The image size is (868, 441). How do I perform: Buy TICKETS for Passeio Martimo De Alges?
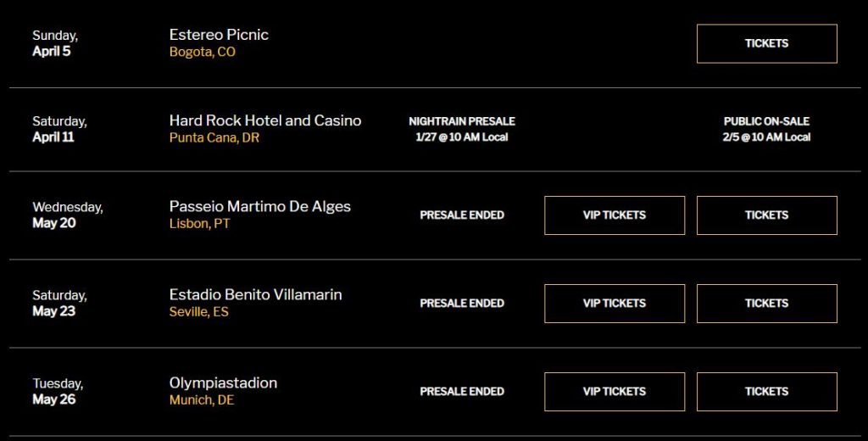pyautogui.click(x=766, y=215)
